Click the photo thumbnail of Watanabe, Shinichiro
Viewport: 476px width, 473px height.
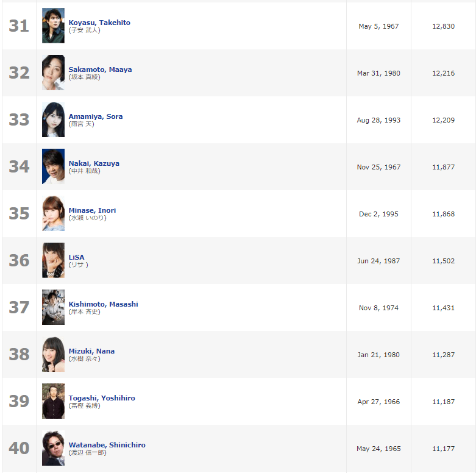(x=53, y=448)
